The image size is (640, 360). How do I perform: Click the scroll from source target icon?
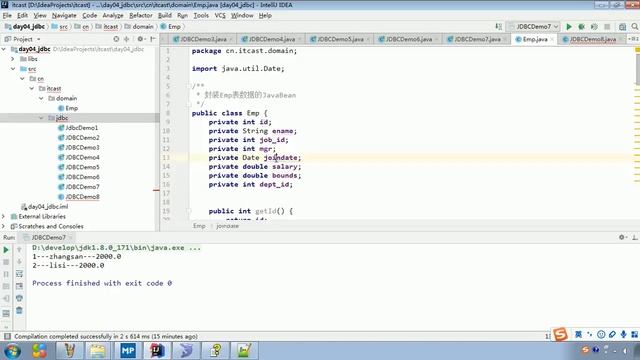(116, 39)
